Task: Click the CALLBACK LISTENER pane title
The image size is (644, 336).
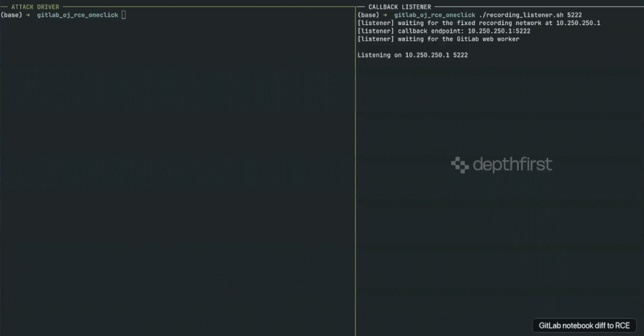Action: click(399, 7)
